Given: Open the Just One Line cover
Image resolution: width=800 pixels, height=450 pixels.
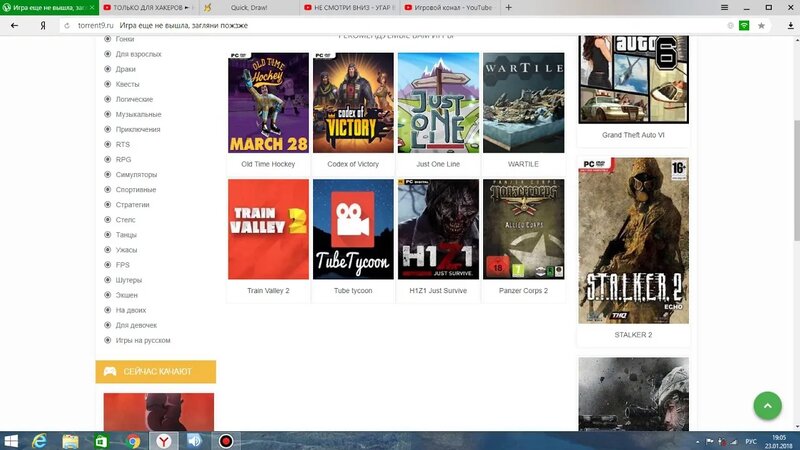Looking at the screenshot, I should click(438, 103).
